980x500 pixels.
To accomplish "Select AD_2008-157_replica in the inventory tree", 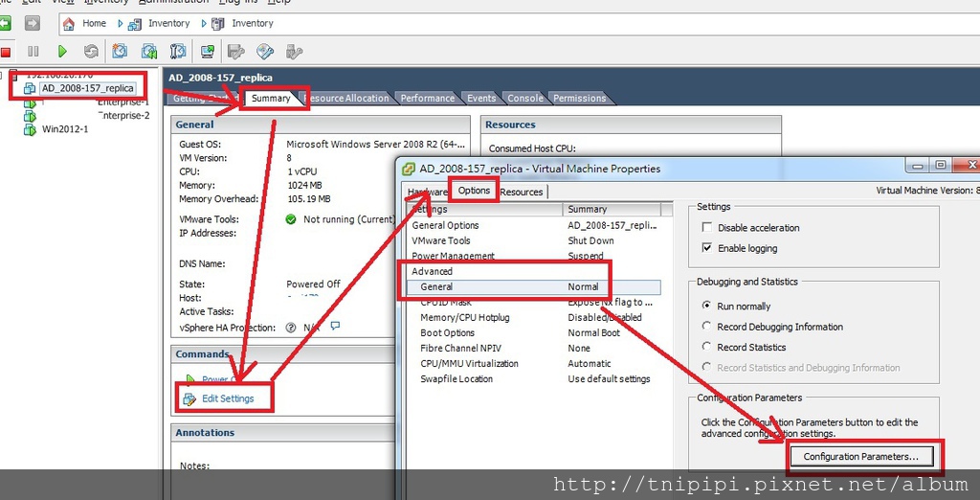I will point(87,88).
